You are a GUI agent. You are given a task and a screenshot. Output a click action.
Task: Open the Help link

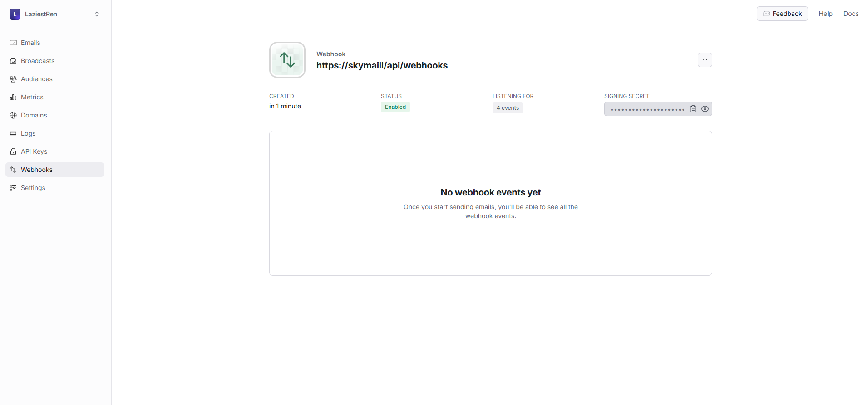tap(825, 14)
